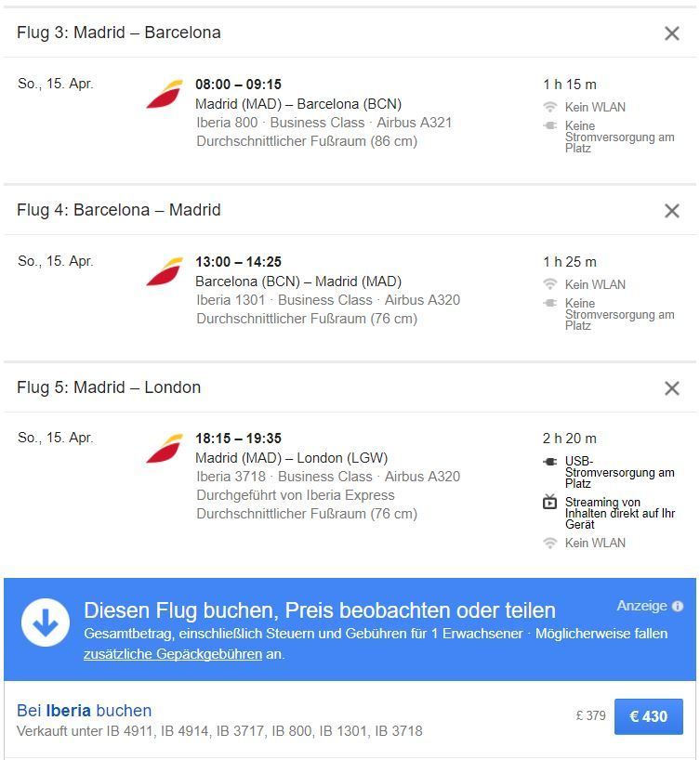Click the USB power plug icon
This screenshot has width=700, height=760.
pyautogui.click(x=550, y=462)
